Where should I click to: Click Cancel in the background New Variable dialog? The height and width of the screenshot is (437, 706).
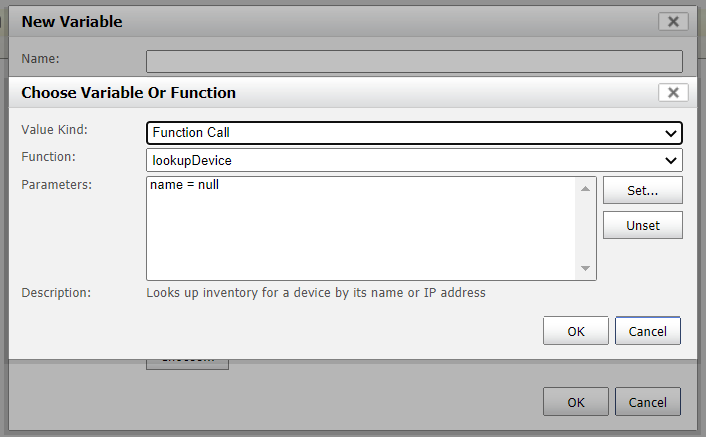coord(647,402)
